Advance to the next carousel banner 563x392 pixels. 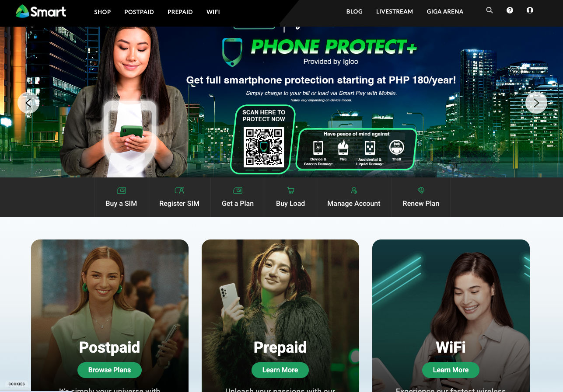click(x=536, y=103)
